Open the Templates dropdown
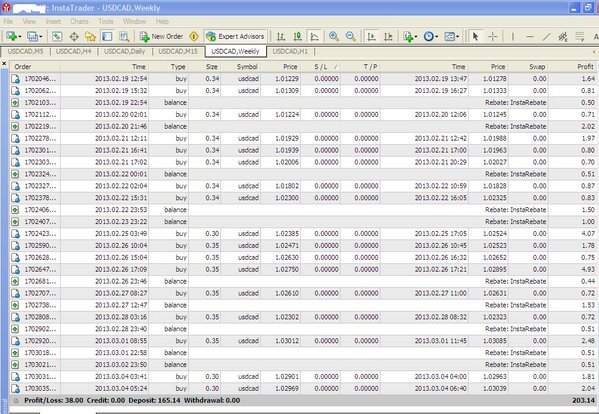 [x=452, y=36]
